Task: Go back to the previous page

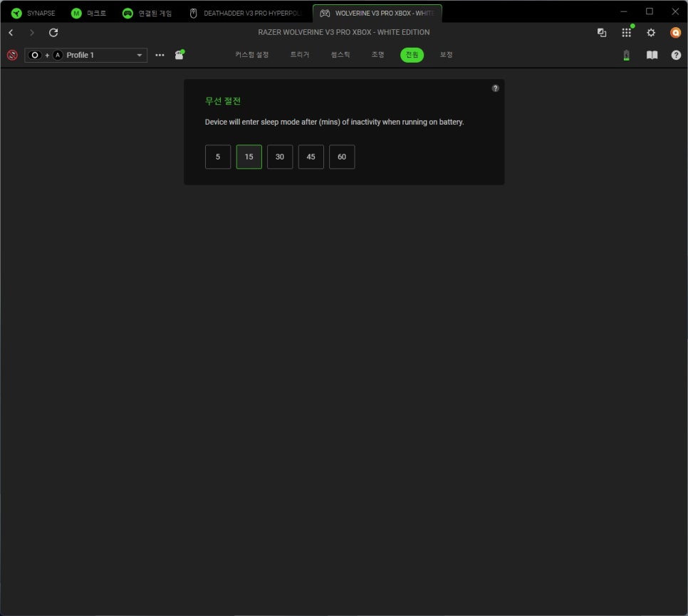Action: tap(11, 33)
